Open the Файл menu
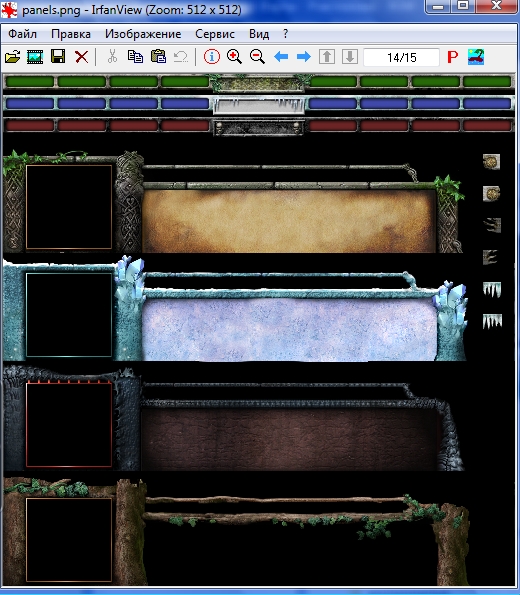Screen dimensions: 520x595 coord(22,34)
